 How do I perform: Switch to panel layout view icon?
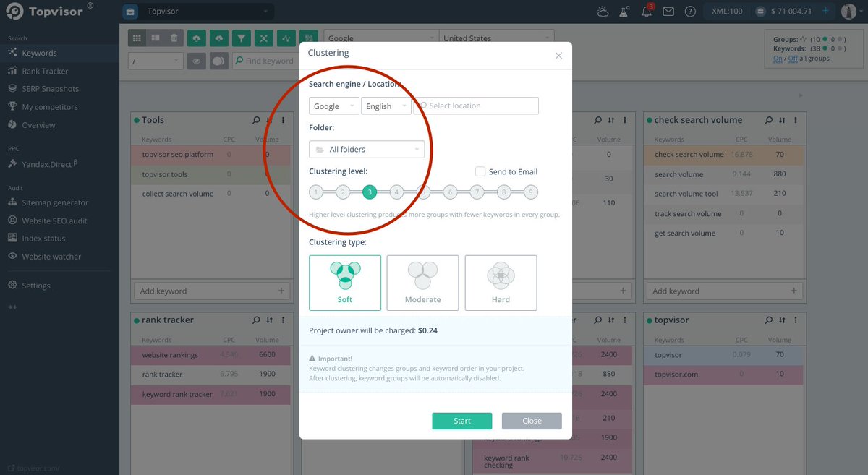[155, 38]
